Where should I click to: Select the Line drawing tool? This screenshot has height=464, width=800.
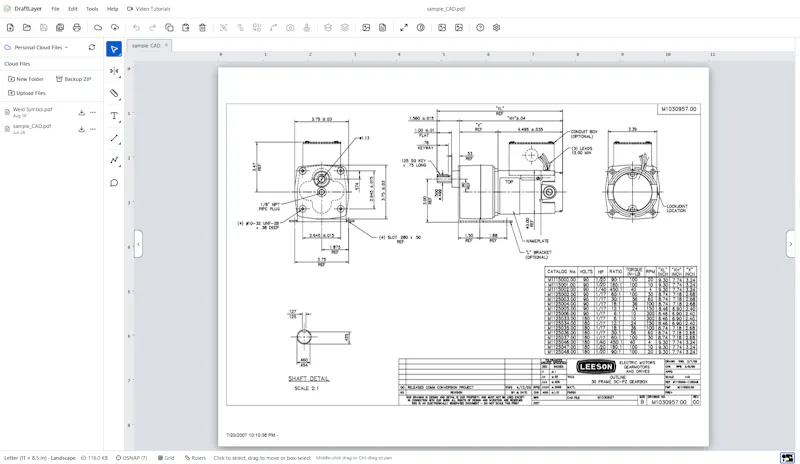pyautogui.click(x=114, y=138)
